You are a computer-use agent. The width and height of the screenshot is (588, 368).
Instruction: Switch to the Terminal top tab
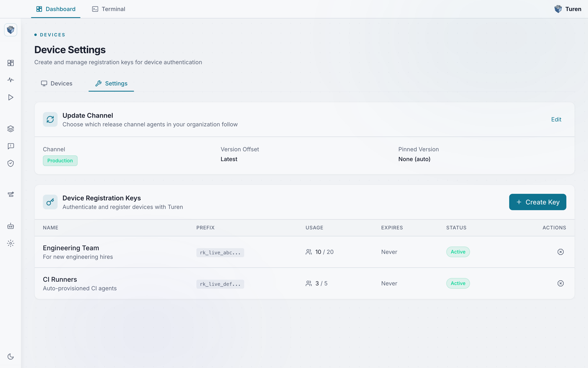pyautogui.click(x=108, y=9)
